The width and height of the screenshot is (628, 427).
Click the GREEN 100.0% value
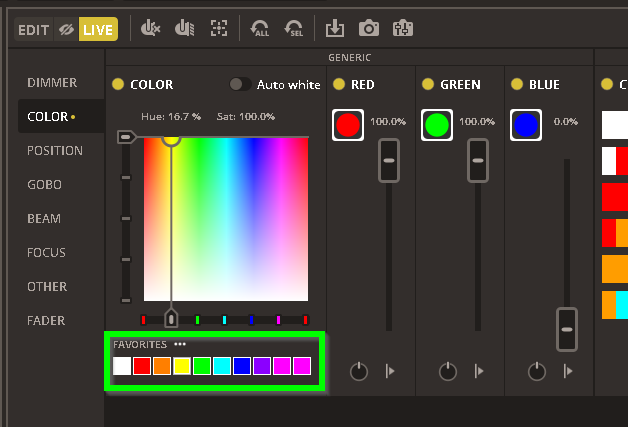coord(477,121)
